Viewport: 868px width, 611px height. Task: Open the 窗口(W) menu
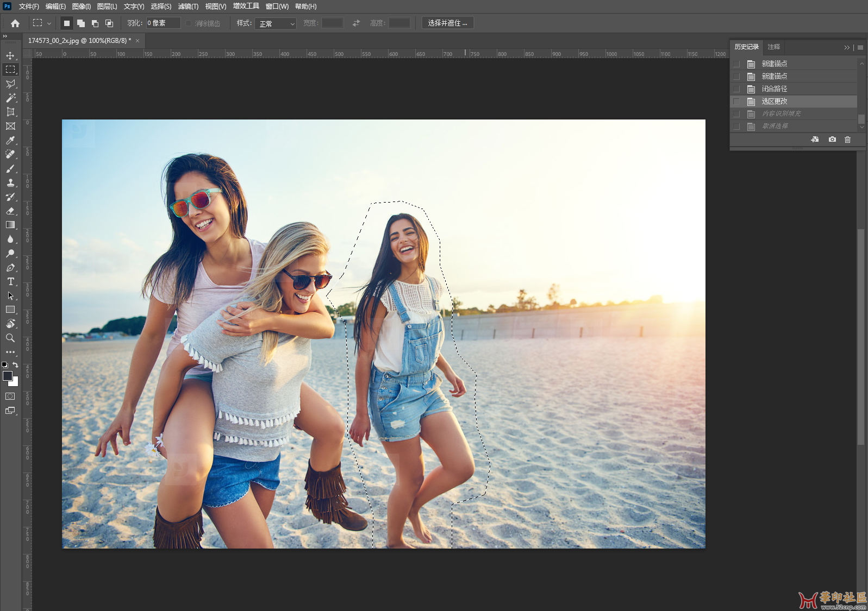(x=277, y=7)
